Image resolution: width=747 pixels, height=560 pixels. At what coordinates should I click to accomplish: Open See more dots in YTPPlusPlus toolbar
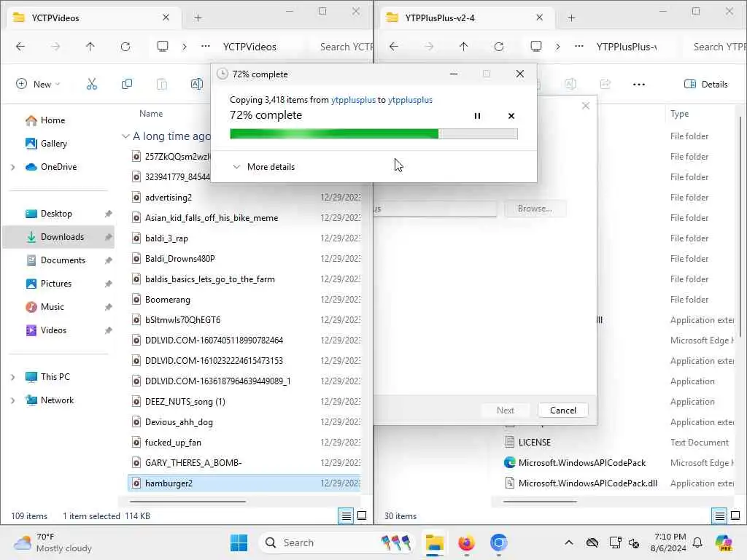(x=639, y=85)
